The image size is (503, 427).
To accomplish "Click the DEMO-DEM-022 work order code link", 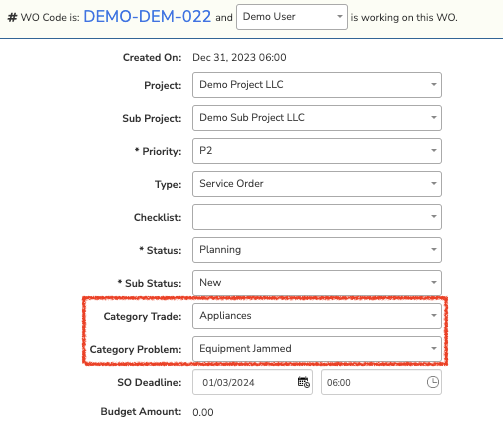I will (x=147, y=17).
